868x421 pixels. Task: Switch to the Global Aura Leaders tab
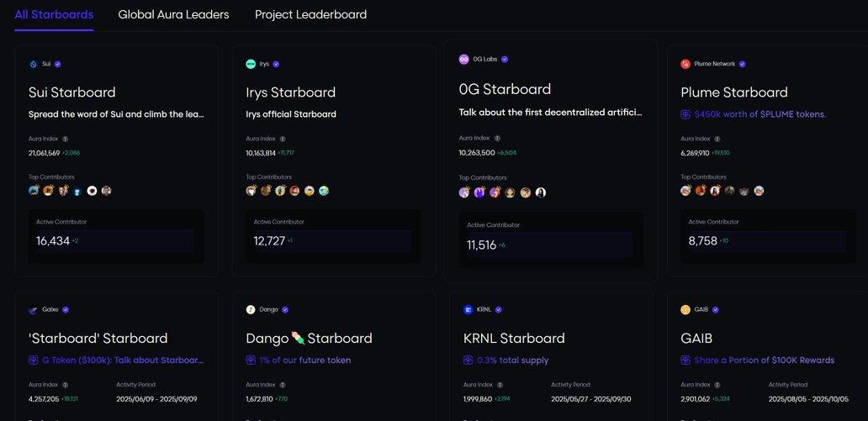[x=173, y=15]
